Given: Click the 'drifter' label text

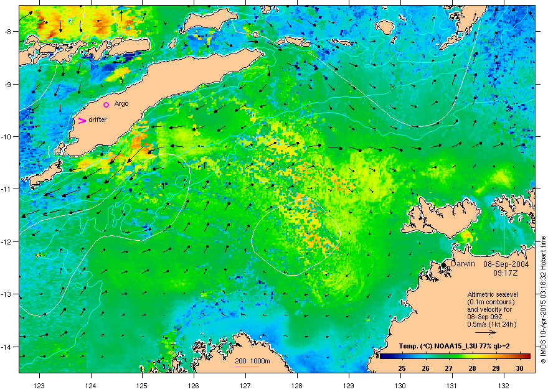Looking at the screenshot, I should 98,119.
